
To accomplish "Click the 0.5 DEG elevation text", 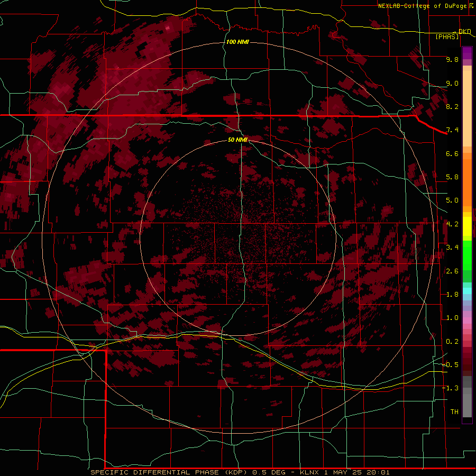I will [x=269, y=472].
